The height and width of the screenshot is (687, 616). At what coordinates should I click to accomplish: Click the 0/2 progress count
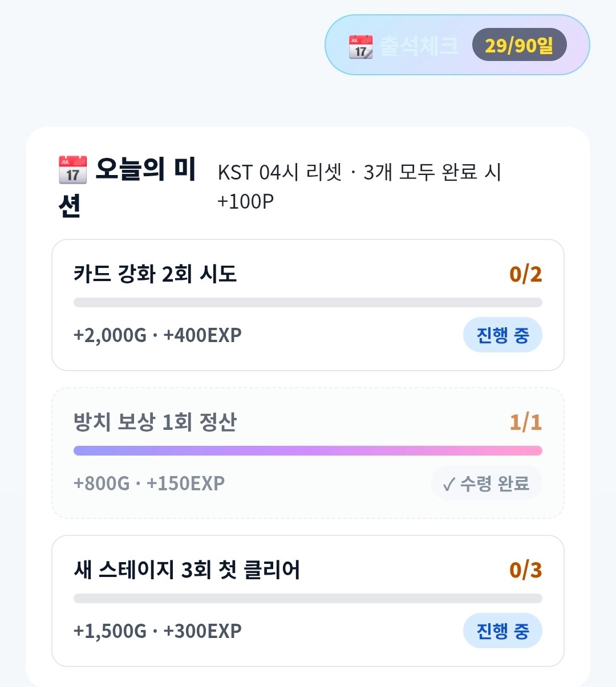point(525,274)
